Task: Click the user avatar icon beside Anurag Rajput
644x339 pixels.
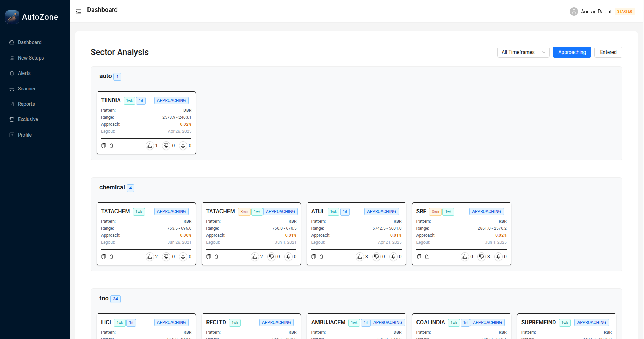Action: tap(574, 12)
